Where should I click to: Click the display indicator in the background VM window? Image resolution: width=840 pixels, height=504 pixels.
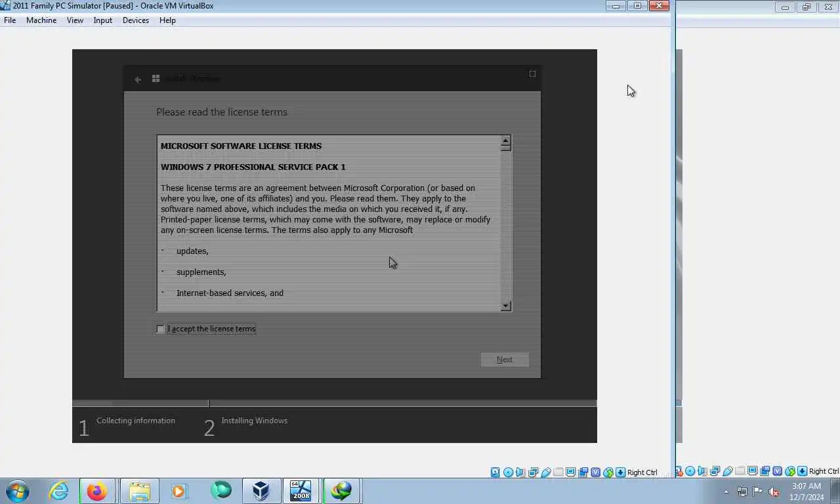click(x=752, y=471)
